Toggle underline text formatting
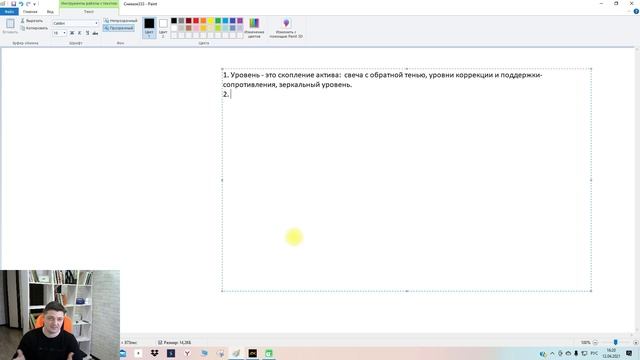Screen dimensions: 640x360 [x=87, y=33]
